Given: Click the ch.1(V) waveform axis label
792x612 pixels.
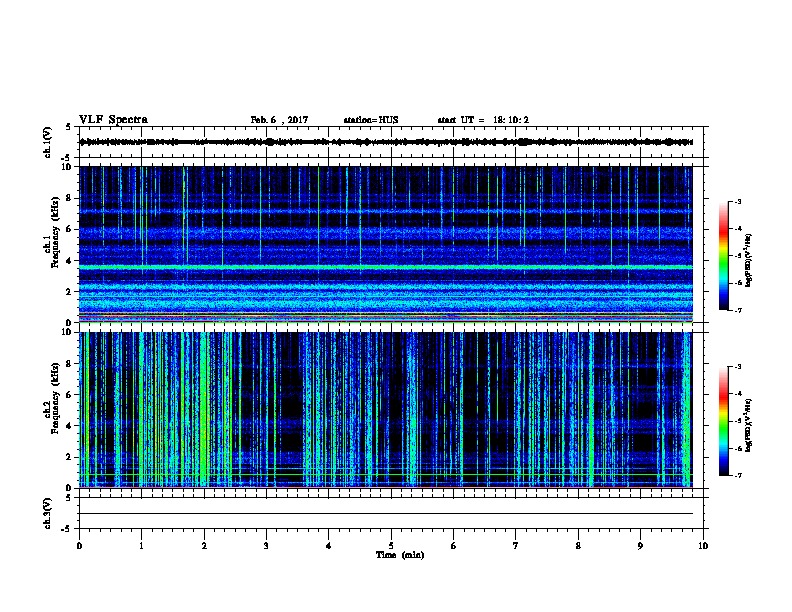Looking at the screenshot, I should (48, 142).
